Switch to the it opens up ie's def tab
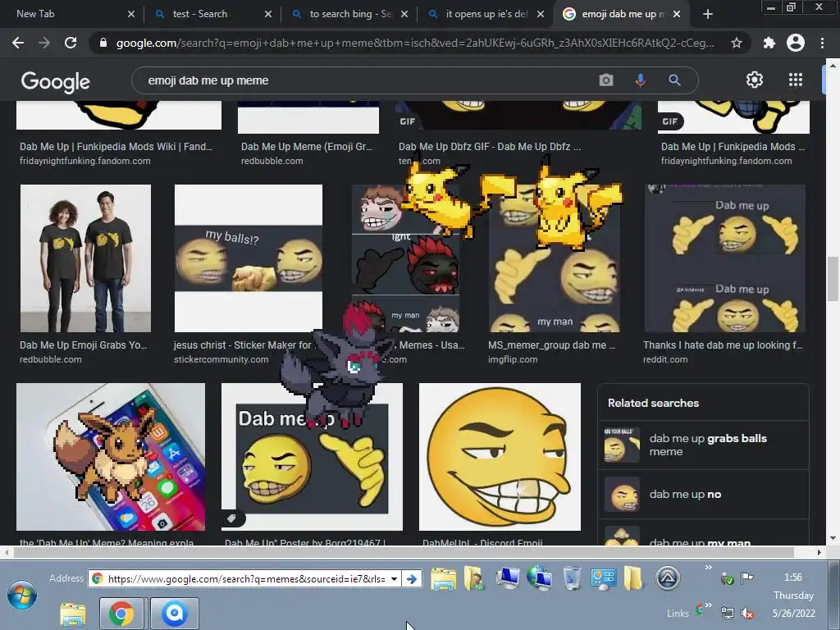The width and height of the screenshot is (840, 630). point(485,14)
